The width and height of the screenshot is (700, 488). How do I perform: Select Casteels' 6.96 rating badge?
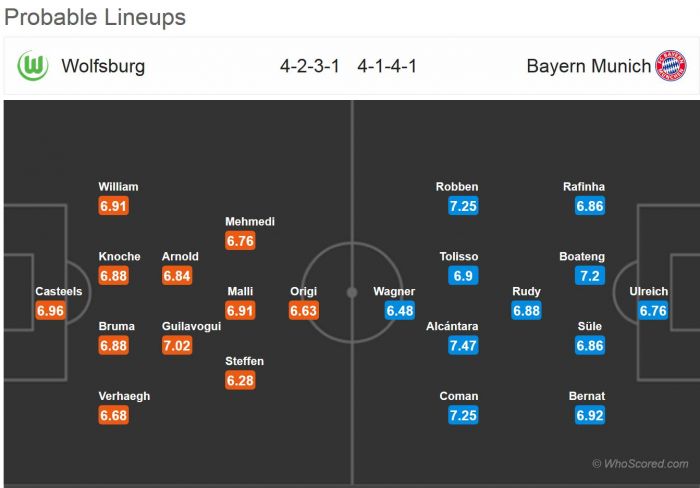(50, 311)
